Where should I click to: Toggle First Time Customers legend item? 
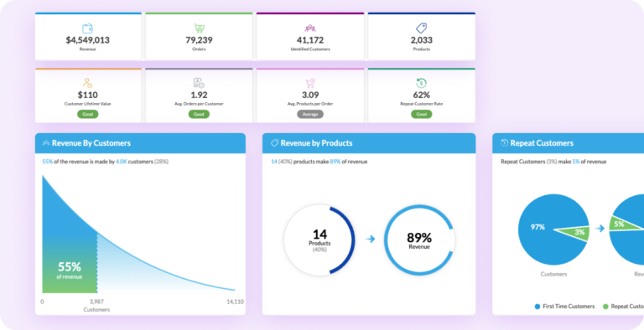[x=564, y=307]
